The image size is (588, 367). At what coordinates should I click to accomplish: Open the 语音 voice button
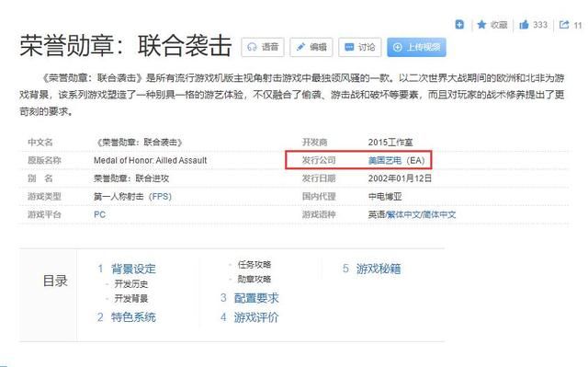pos(263,47)
